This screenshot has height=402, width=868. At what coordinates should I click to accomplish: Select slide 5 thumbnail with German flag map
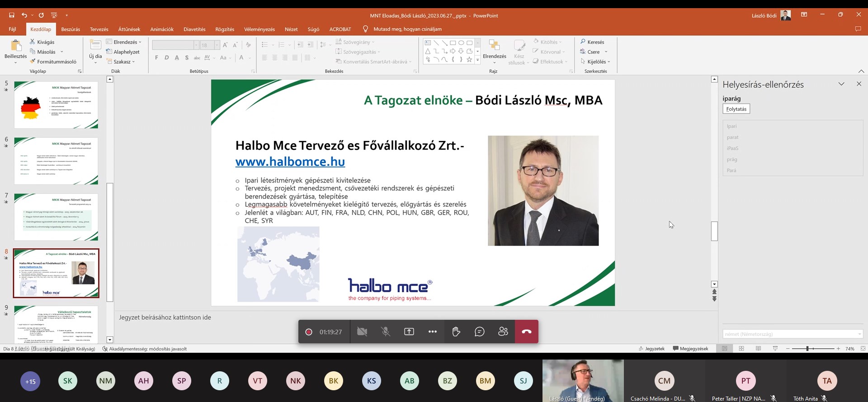[x=56, y=105]
